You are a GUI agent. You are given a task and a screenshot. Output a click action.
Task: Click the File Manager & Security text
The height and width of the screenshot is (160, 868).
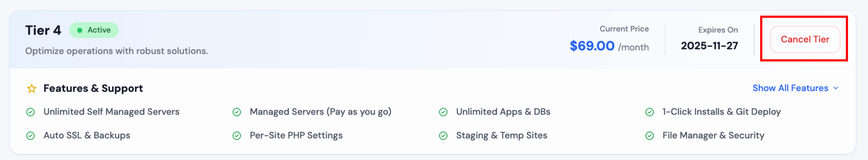click(713, 136)
